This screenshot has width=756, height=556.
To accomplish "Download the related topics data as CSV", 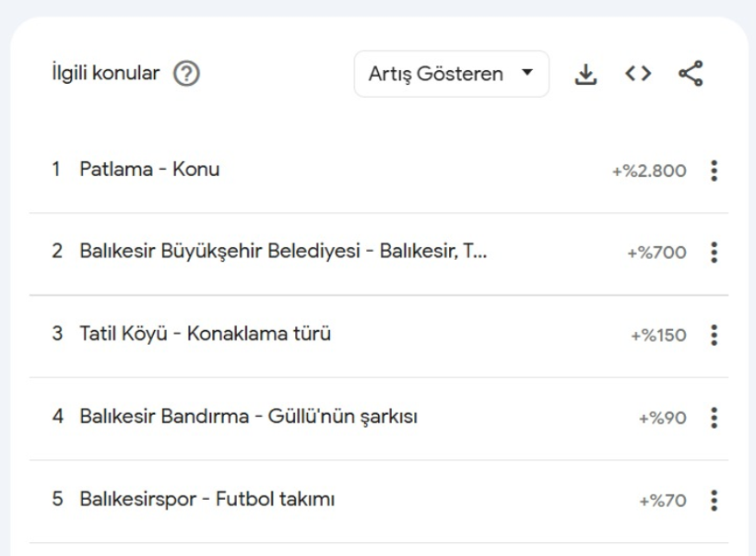I will (585, 74).
